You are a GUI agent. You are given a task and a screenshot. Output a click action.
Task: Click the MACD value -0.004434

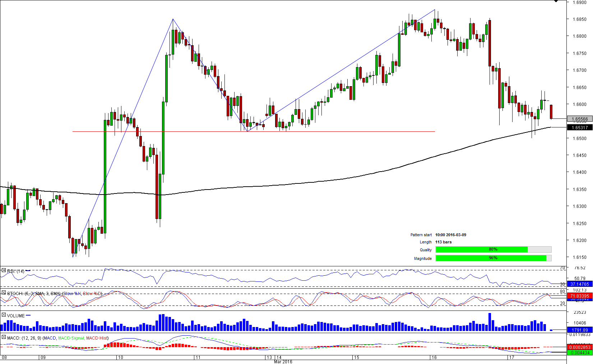579,353
